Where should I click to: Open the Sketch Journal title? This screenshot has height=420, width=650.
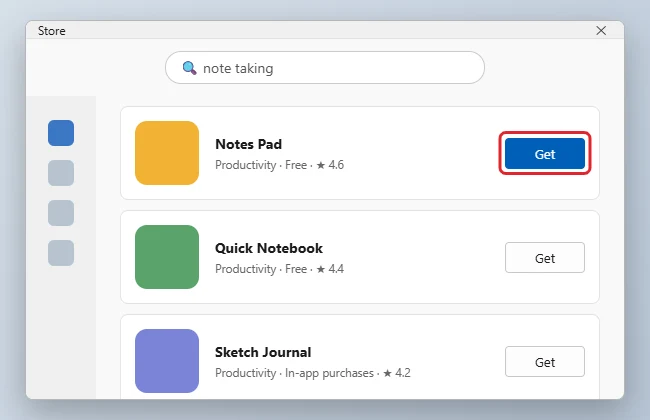pyautogui.click(x=263, y=352)
